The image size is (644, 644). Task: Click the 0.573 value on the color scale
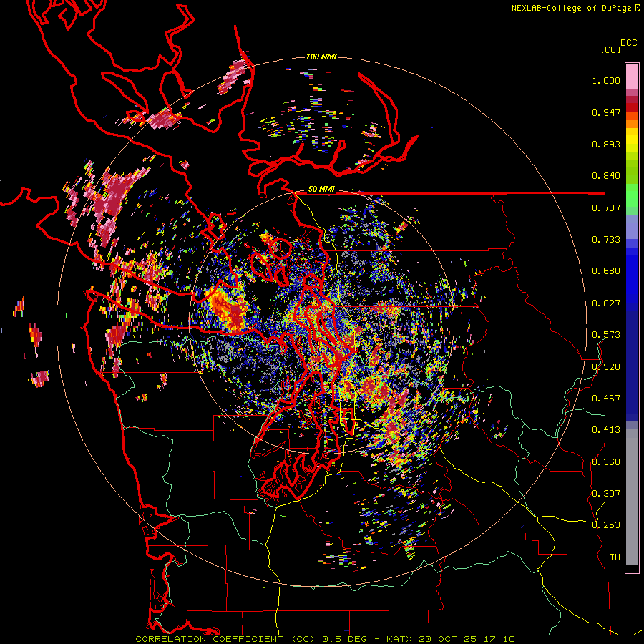(x=606, y=335)
